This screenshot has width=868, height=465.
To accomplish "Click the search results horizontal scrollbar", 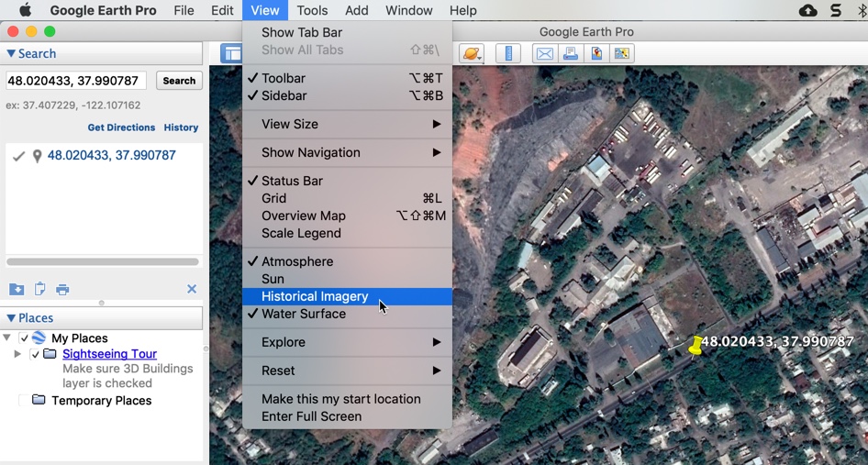I will tap(103, 261).
